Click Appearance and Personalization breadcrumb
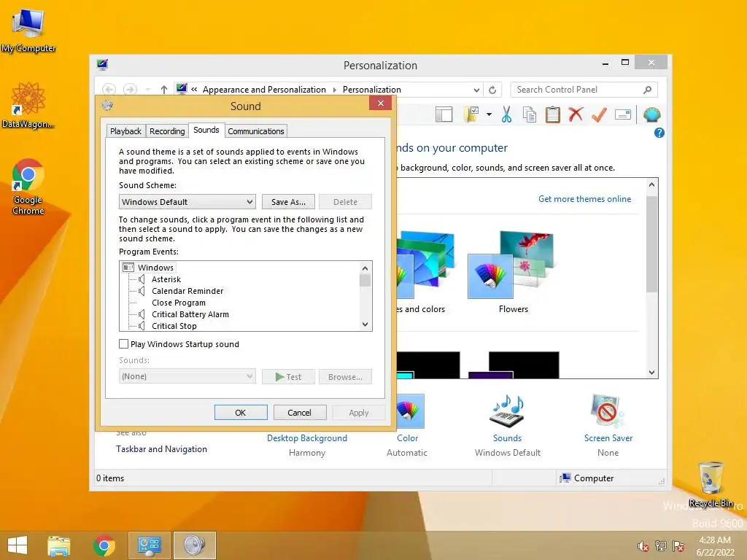Screen dimensions: 747x560 [264, 90]
